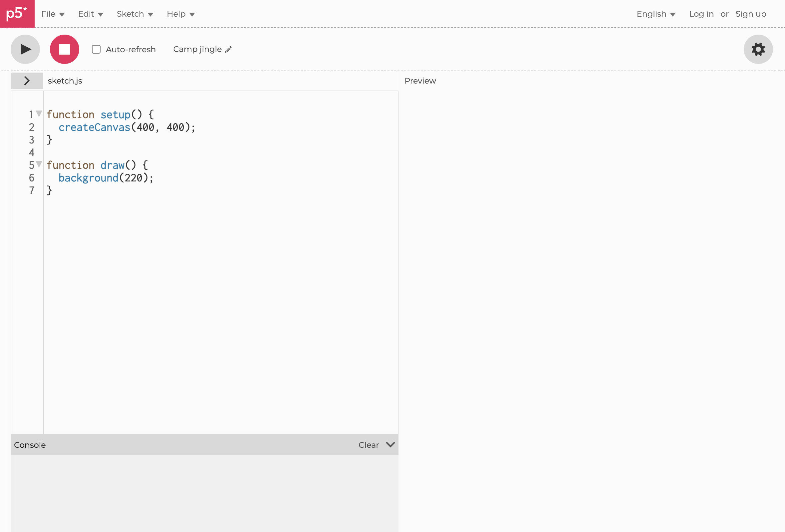This screenshot has height=532, width=785.
Task: Click the Auto-refresh label text
Action: 131,49
